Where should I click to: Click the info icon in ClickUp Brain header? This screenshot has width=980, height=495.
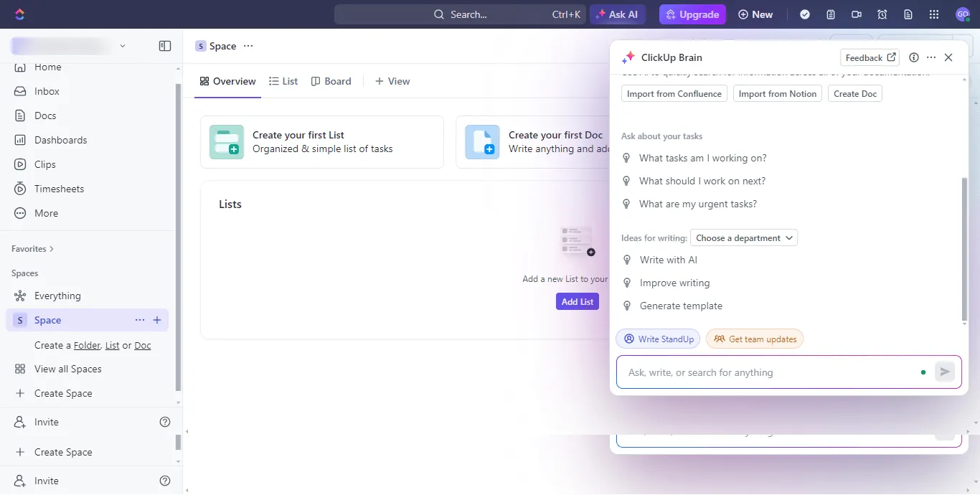pyautogui.click(x=914, y=57)
